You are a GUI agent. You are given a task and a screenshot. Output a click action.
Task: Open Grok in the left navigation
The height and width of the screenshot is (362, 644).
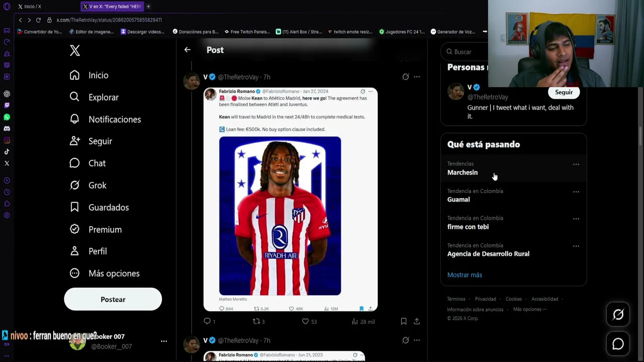tap(88, 186)
